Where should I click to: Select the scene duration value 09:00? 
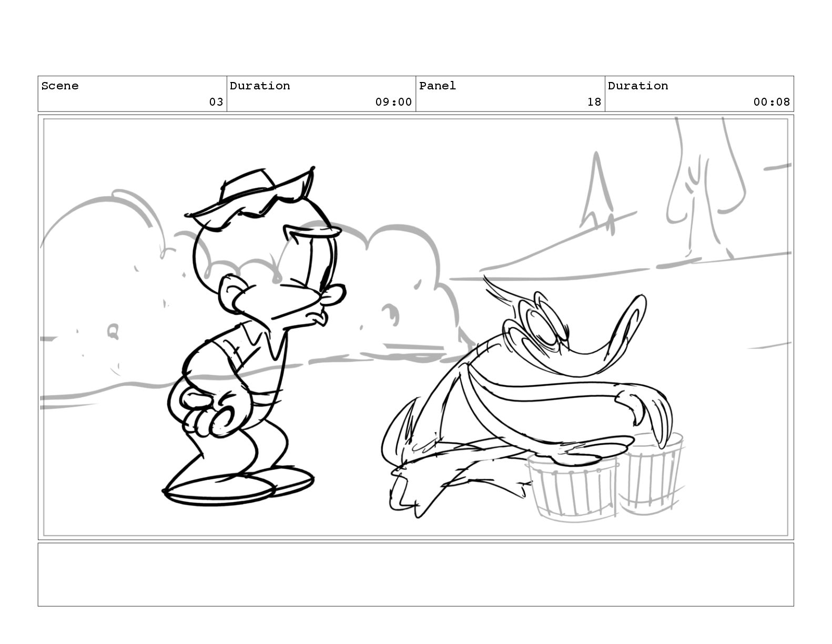393,102
